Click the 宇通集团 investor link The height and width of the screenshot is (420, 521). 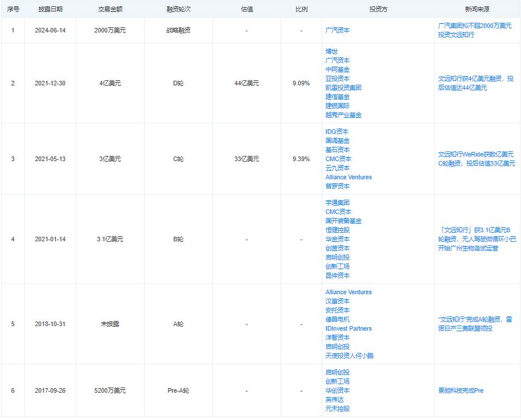337,203
